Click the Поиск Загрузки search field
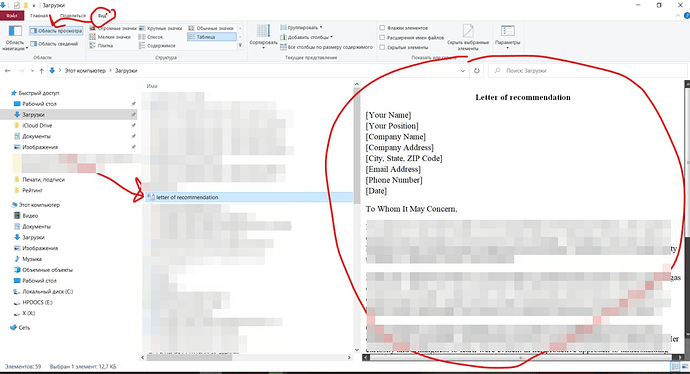The width and height of the screenshot is (690, 374). tap(587, 70)
